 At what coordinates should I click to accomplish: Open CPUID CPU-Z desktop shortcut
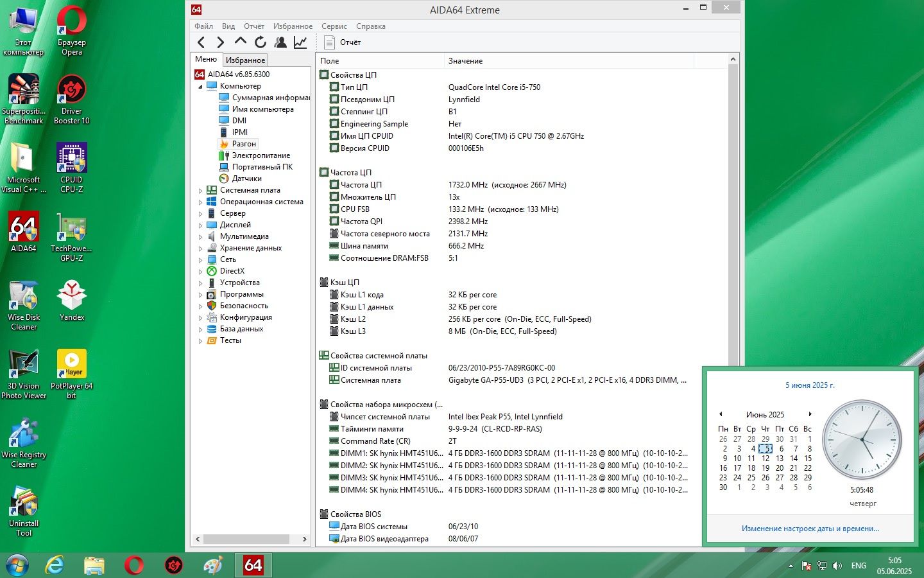71,168
